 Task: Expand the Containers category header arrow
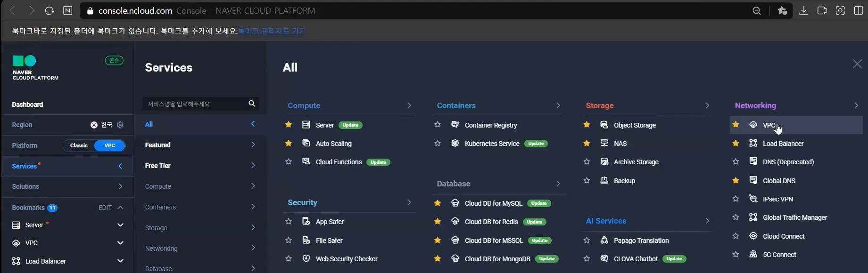coord(558,105)
